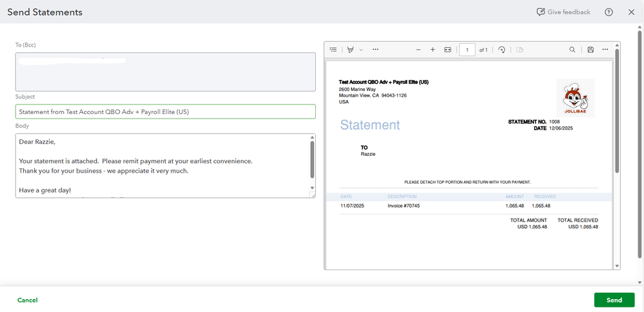Click the fit to width icon

click(447, 50)
